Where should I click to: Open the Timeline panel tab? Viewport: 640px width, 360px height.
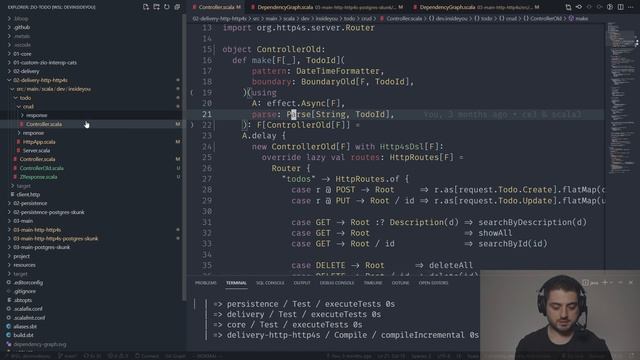(373, 283)
